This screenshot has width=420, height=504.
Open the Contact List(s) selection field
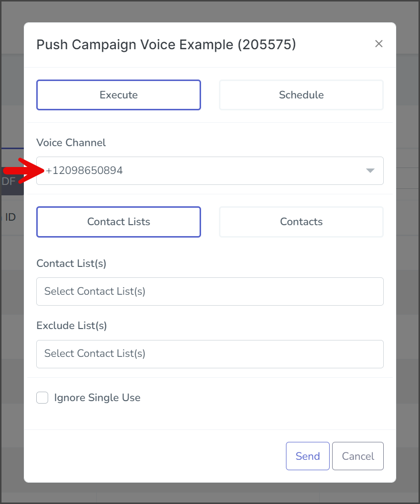pos(210,292)
